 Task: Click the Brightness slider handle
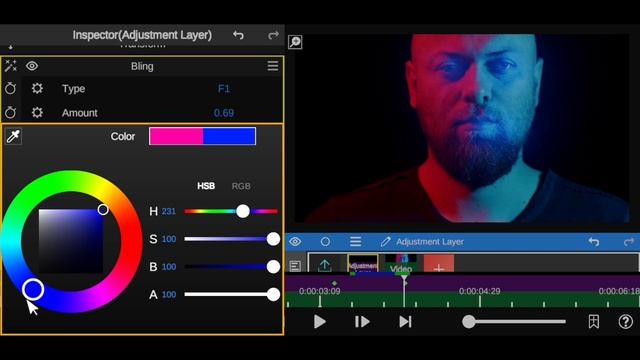pos(273,267)
